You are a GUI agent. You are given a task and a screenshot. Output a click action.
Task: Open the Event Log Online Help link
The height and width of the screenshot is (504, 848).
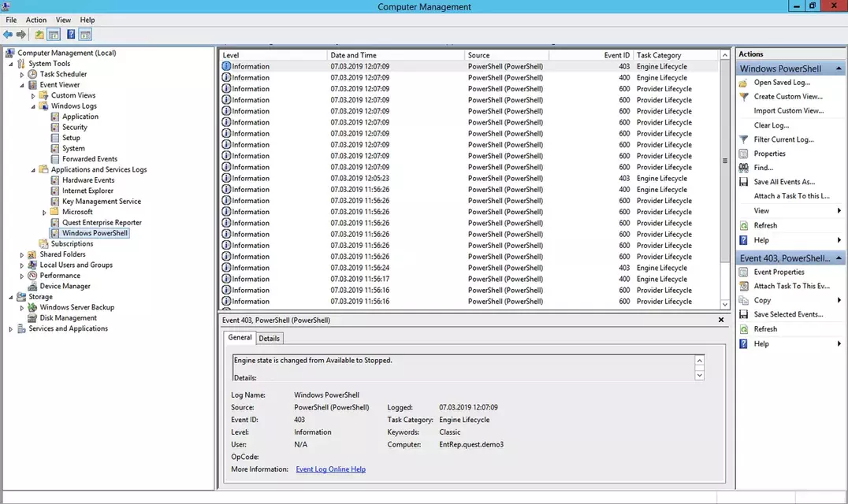click(330, 469)
